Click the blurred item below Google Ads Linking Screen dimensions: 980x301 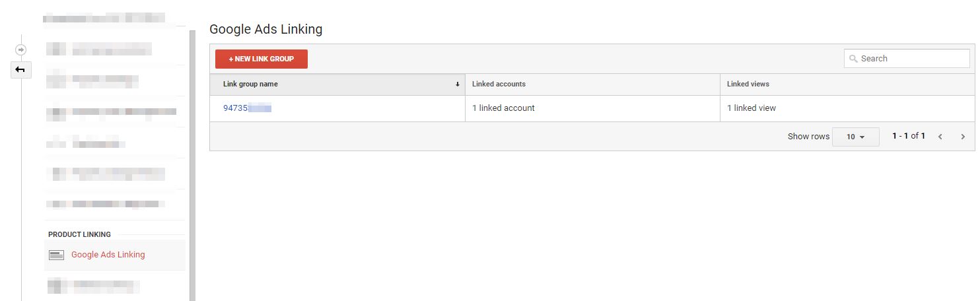pyautogui.click(x=94, y=286)
